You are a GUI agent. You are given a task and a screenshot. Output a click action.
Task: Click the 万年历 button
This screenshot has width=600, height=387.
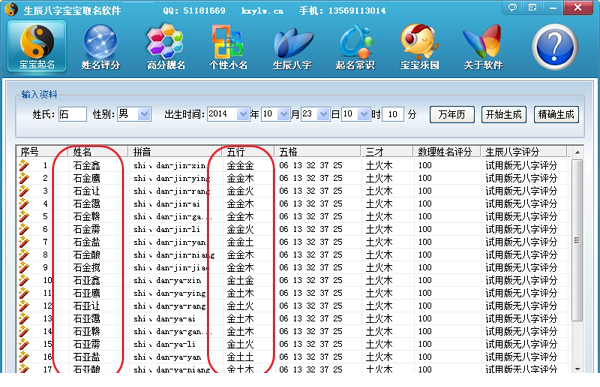(452, 114)
